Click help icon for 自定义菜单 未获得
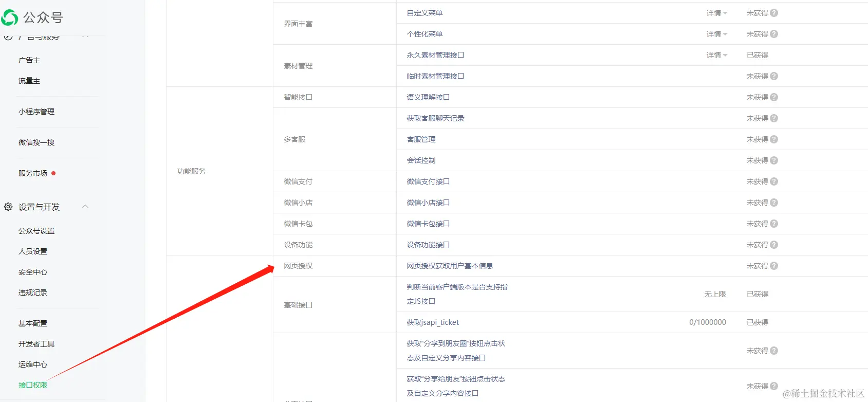 point(774,13)
